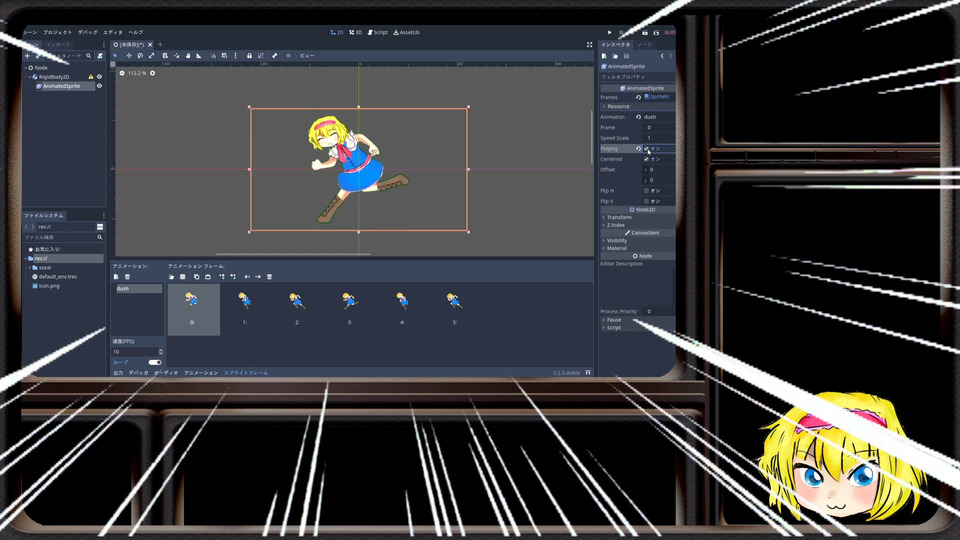Select the Rotate tool in the toolbar
The image size is (960, 540).
tap(139, 55)
